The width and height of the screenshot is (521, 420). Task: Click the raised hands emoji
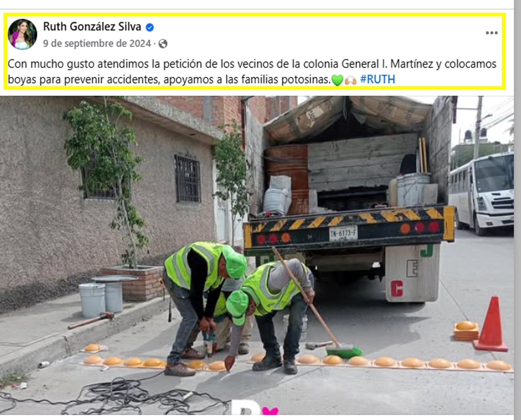[350, 80]
